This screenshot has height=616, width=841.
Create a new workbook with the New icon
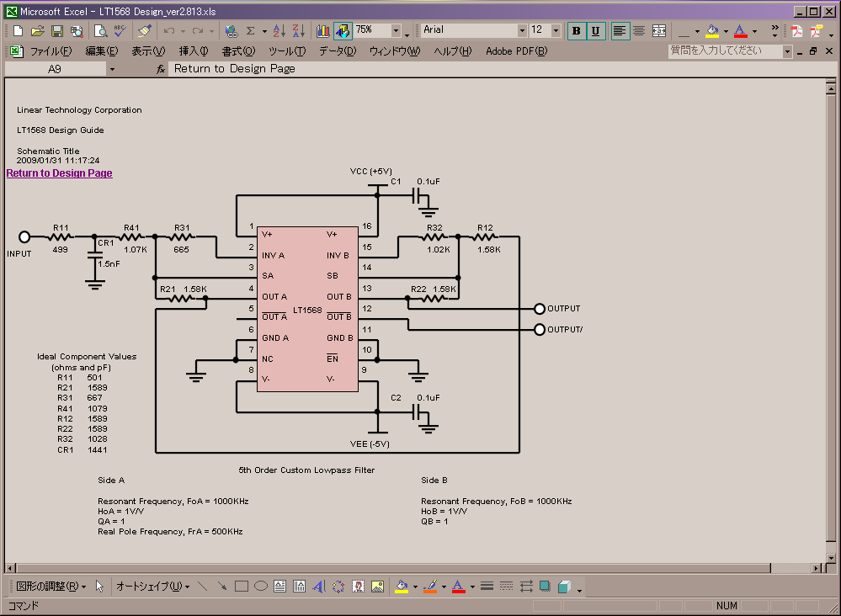point(18,30)
